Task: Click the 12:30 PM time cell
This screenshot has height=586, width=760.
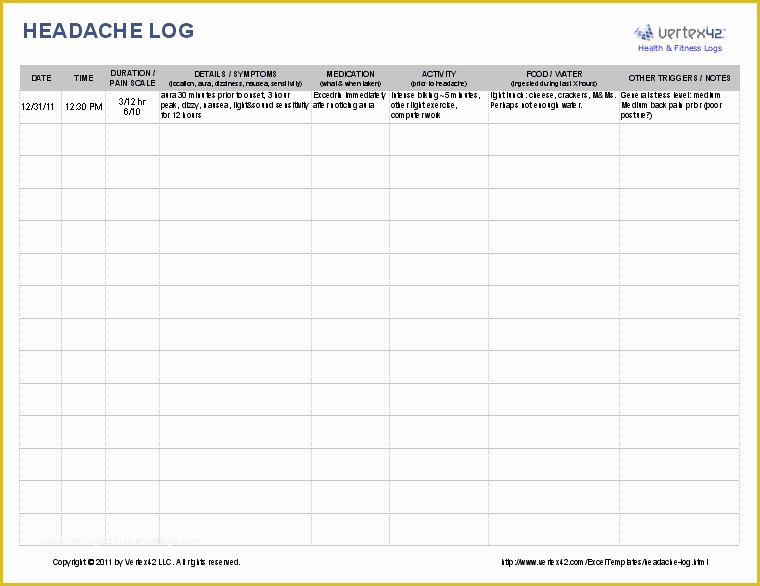Action: tap(83, 107)
